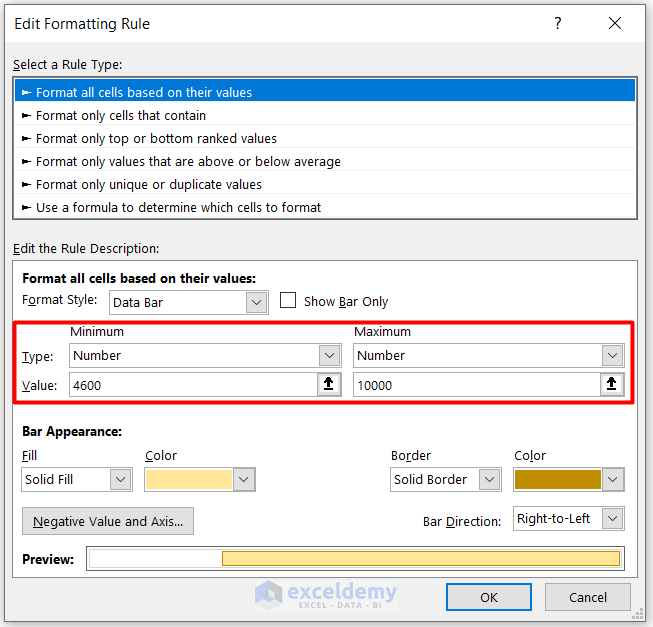Viewport: 653px width, 627px height.
Task: Choose 'Format only top or bottom ranked values'
Action: click(x=156, y=138)
